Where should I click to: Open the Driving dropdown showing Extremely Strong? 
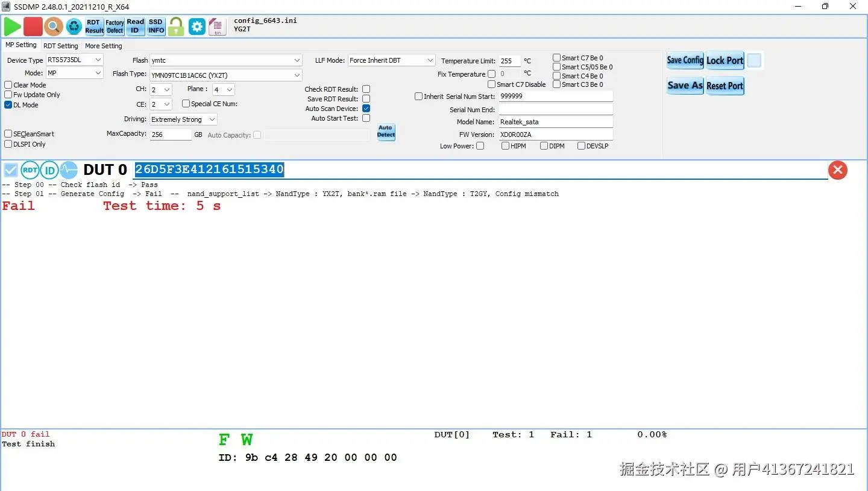(183, 119)
